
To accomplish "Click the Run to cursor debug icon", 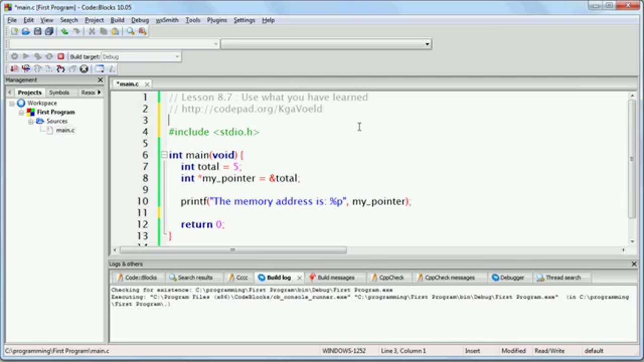I will pos(26,69).
